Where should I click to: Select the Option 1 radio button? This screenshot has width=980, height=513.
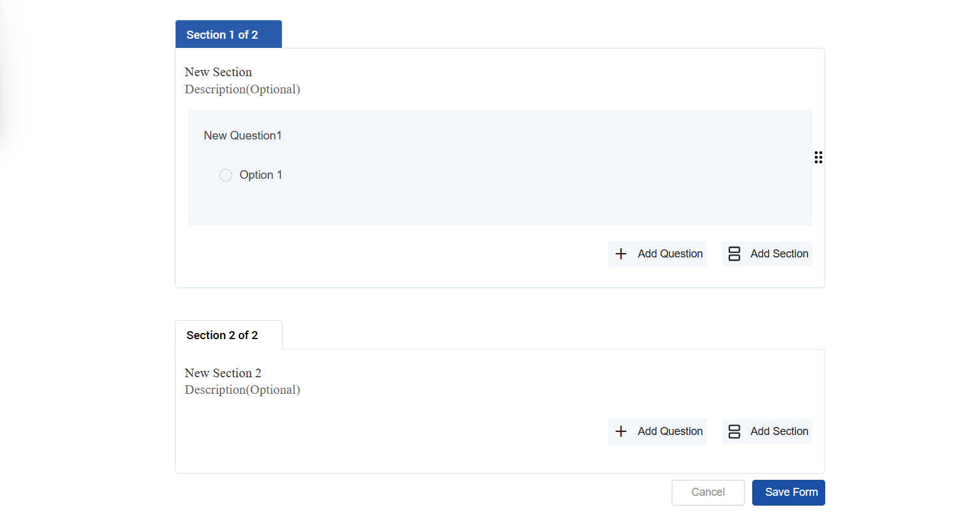click(226, 175)
